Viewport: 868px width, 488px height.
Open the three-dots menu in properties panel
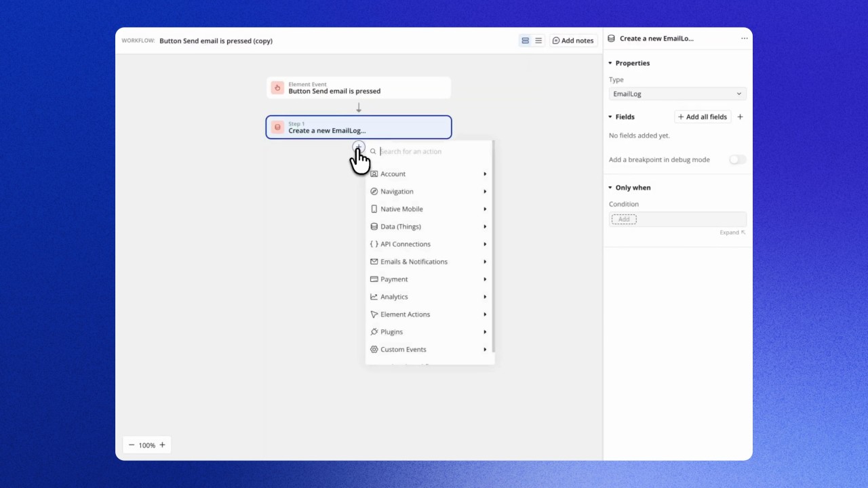coord(744,39)
